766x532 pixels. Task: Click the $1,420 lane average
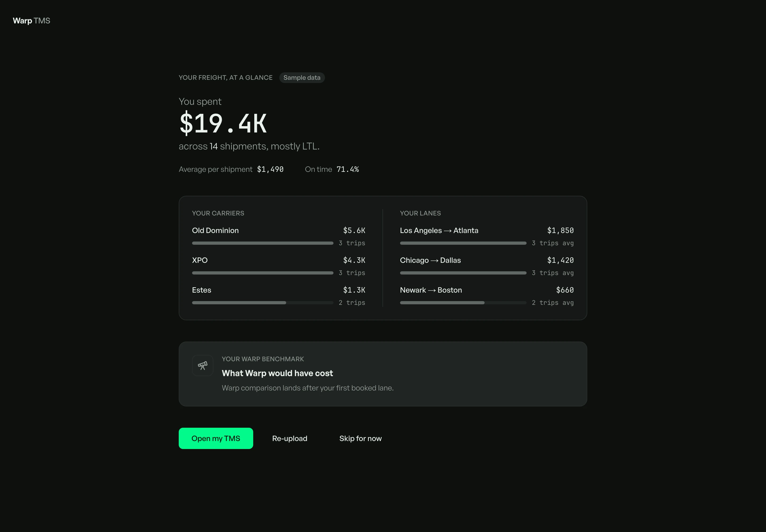tap(560, 260)
